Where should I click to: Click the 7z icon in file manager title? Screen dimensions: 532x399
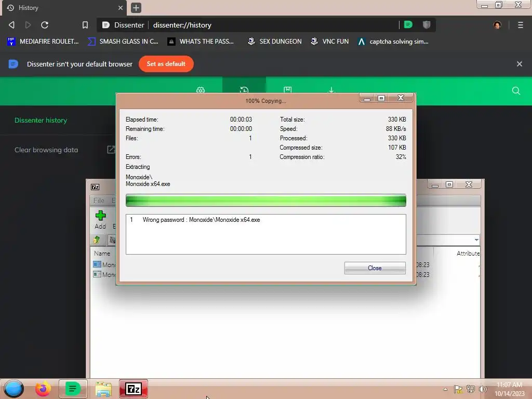(x=95, y=187)
